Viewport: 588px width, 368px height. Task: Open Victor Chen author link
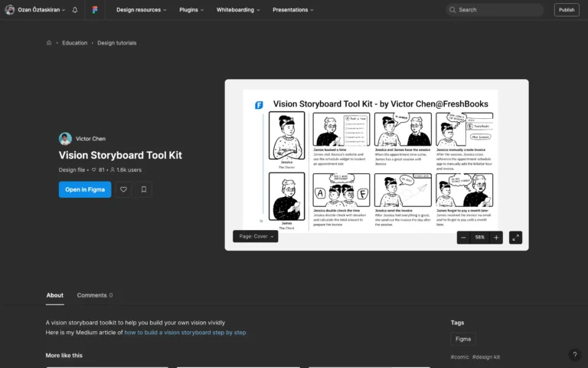(90, 139)
